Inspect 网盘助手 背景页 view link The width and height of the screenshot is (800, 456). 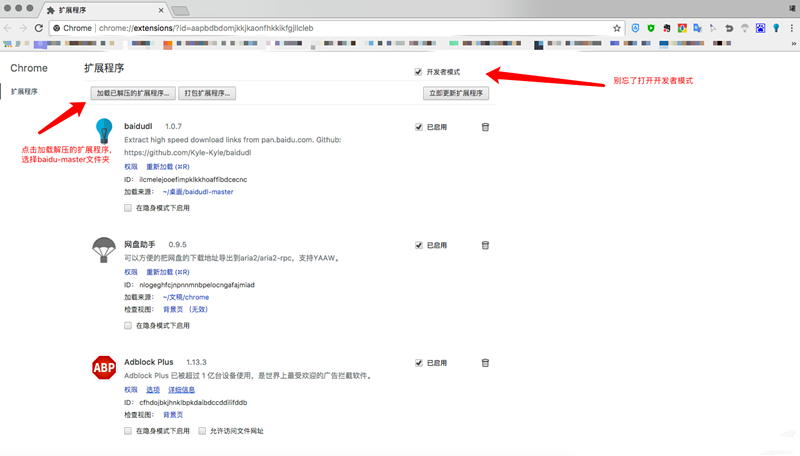click(x=185, y=309)
